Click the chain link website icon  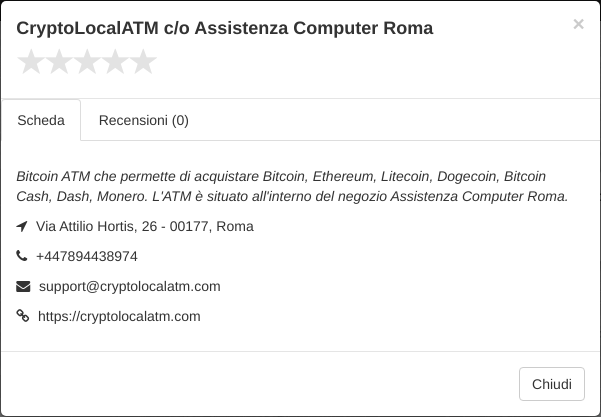[x=23, y=315]
